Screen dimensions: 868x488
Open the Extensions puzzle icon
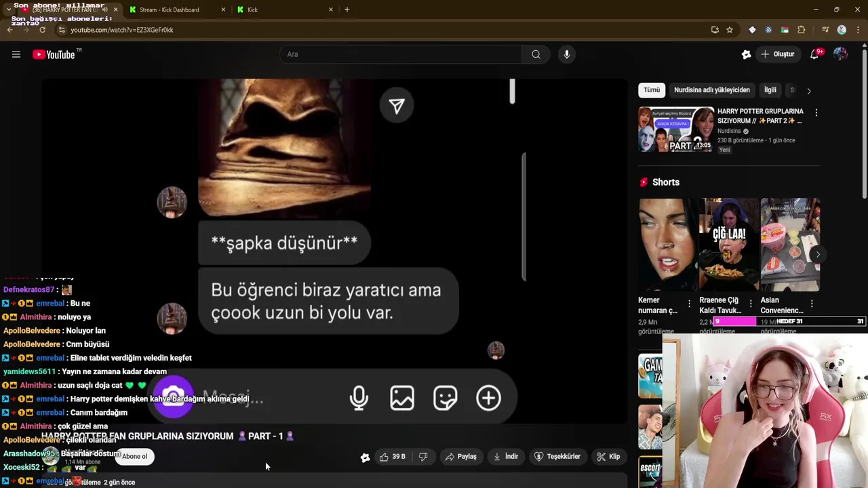click(x=802, y=30)
